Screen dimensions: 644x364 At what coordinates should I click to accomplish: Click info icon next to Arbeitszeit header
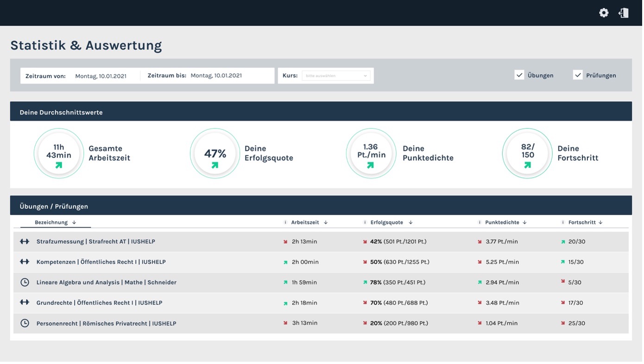click(x=285, y=223)
